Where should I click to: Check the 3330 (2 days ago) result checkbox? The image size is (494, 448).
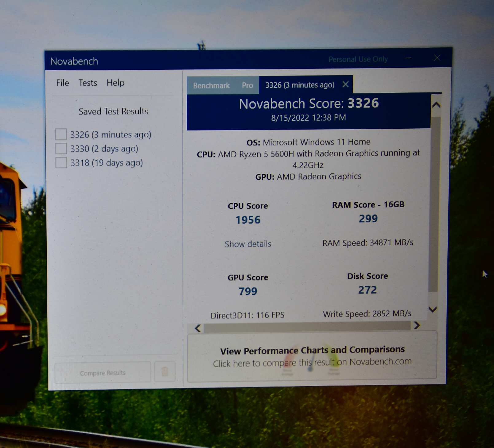[61, 148]
